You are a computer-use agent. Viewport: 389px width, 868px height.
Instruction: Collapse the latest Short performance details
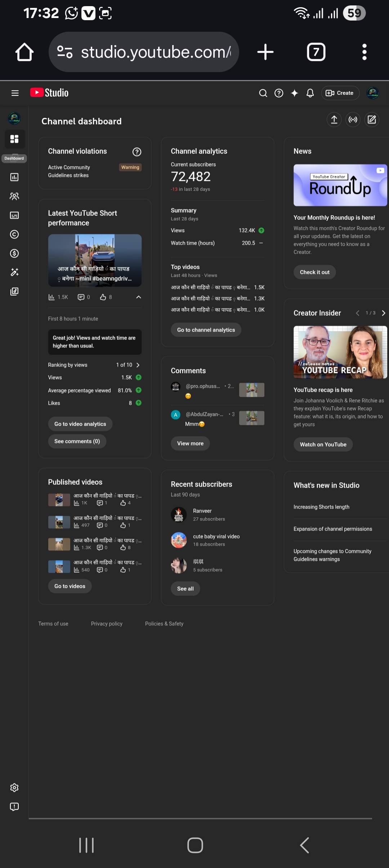coord(138,297)
